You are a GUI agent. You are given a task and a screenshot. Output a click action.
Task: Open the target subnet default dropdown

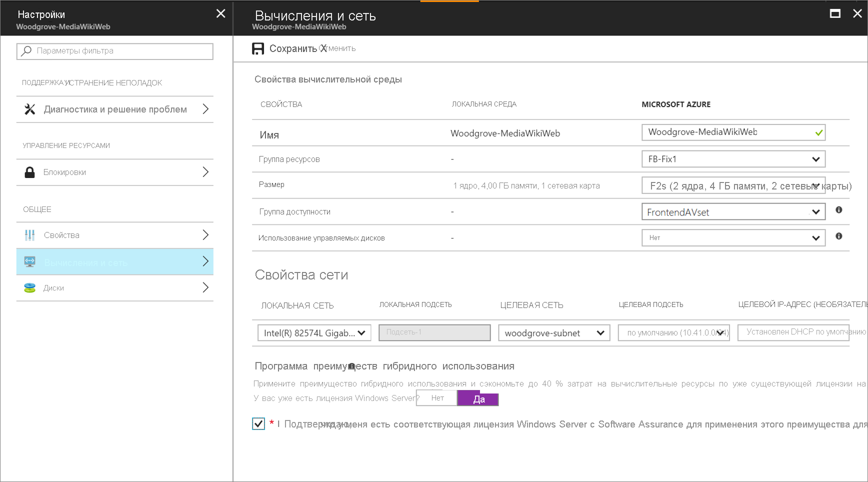[x=674, y=333]
